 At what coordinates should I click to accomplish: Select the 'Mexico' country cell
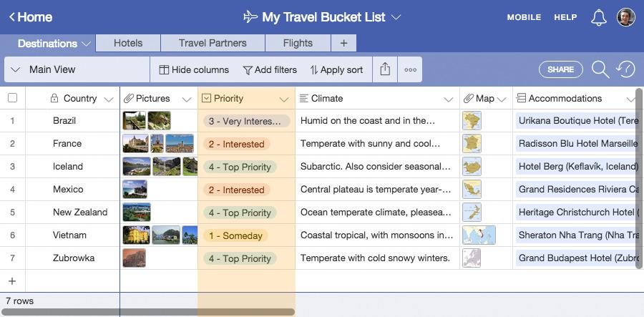click(x=72, y=190)
